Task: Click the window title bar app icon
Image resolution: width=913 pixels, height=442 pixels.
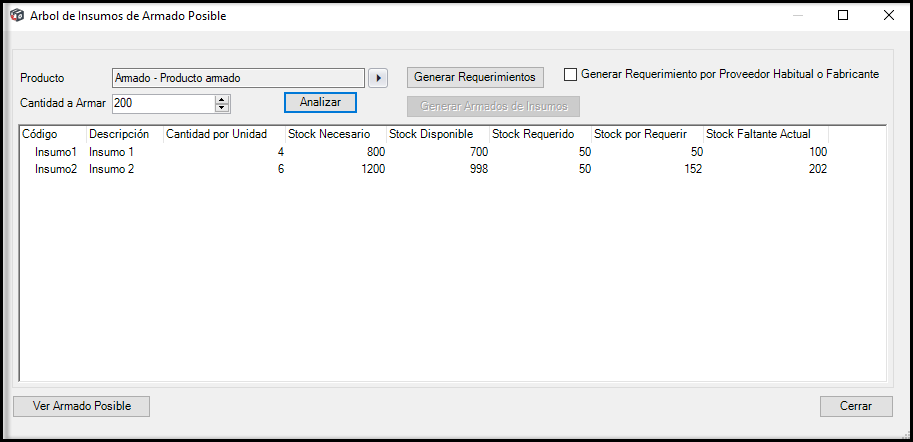Action: [x=17, y=16]
